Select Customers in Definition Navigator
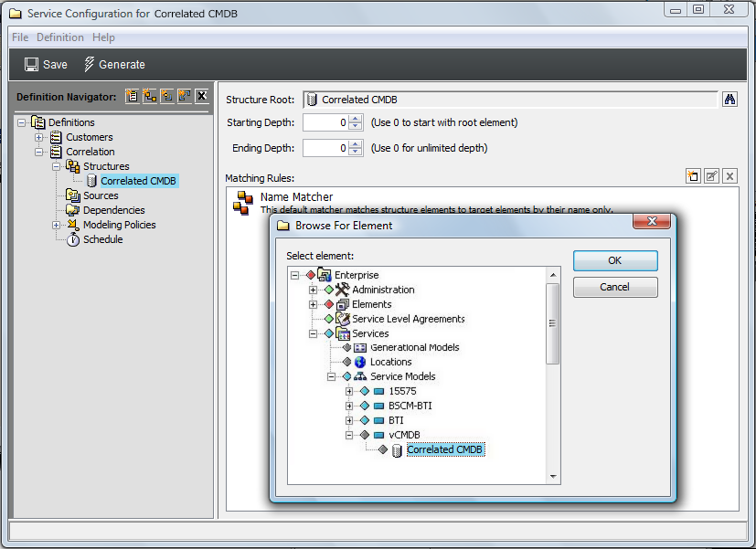This screenshot has height=549, width=756. 90,137
